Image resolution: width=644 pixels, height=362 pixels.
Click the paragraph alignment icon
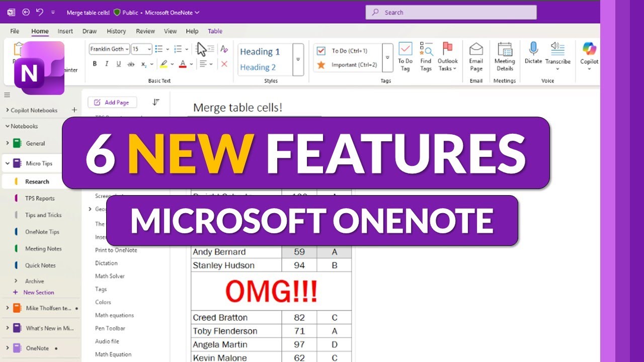[203, 64]
